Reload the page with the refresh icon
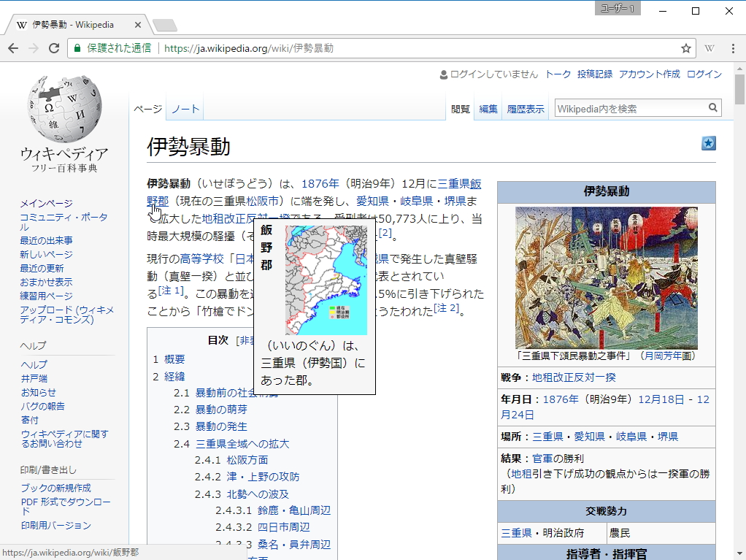This screenshot has height=560, width=746. (53, 47)
